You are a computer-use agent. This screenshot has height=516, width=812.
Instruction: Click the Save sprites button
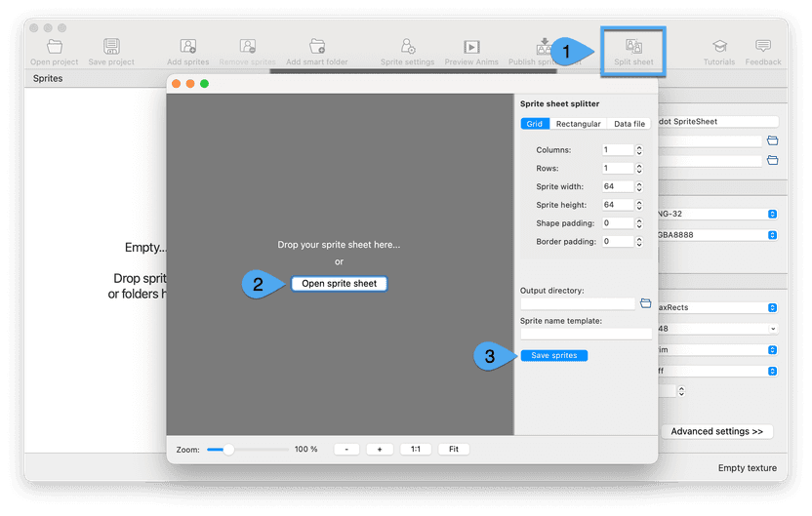[553, 355]
